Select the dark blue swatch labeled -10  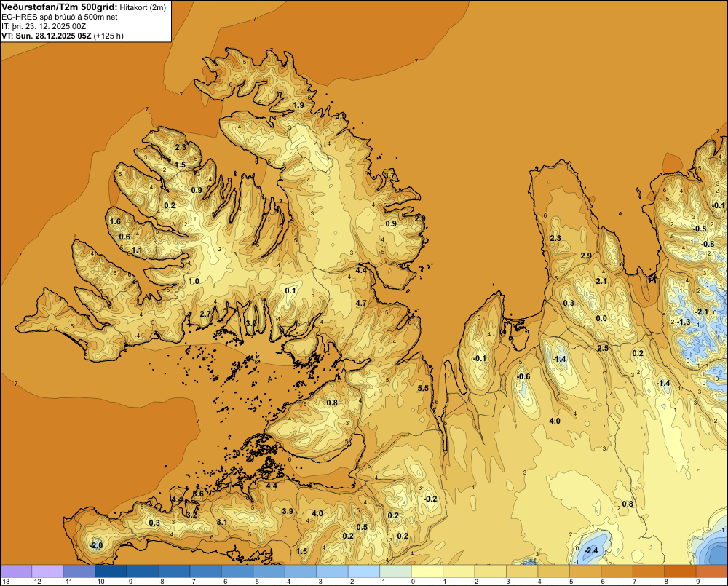tap(111, 571)
